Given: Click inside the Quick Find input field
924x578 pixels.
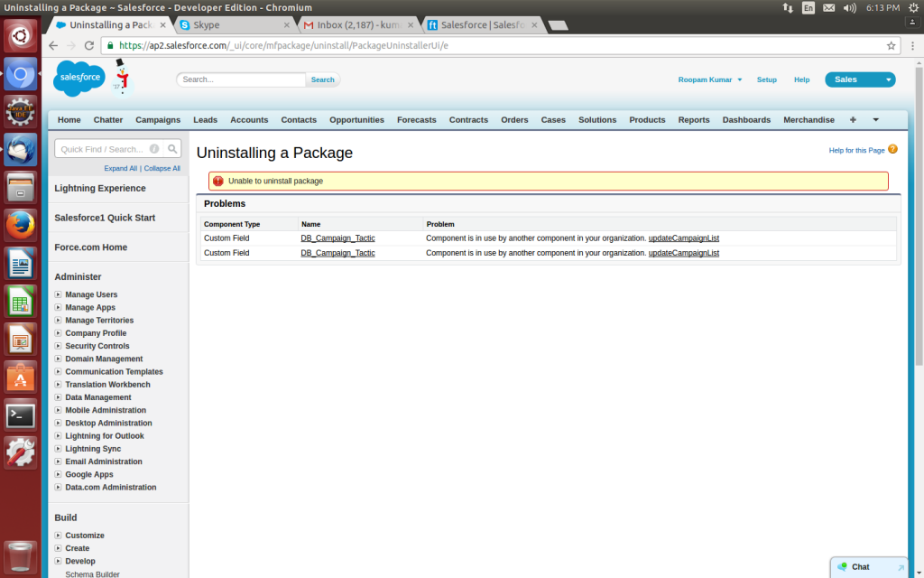Looking at the screenshot, I should (x=101, y=149).
